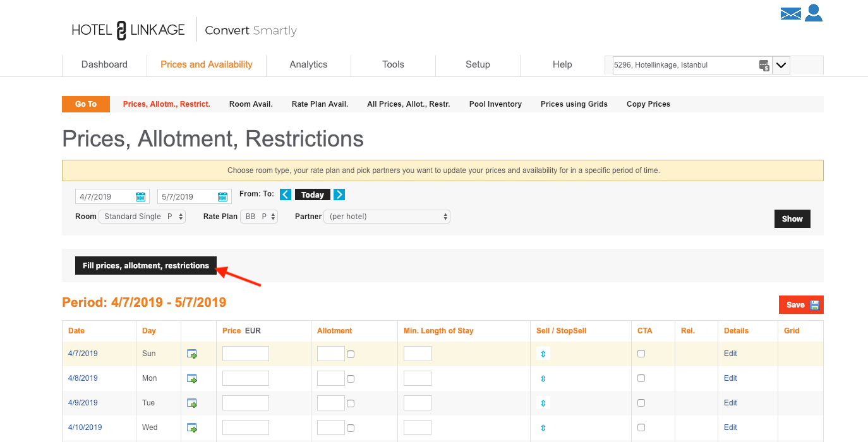Click the Hotel Linkage logo
The image size is (868, 442).
coord(128,30)
